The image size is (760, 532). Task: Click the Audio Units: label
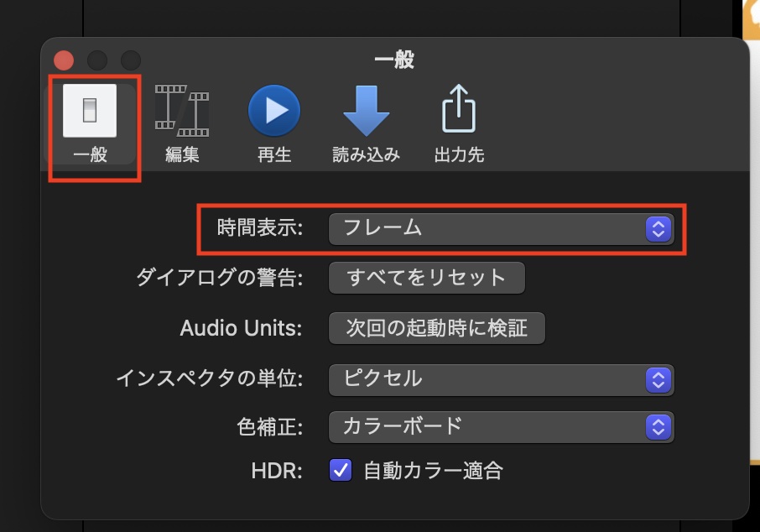point(241,328)
